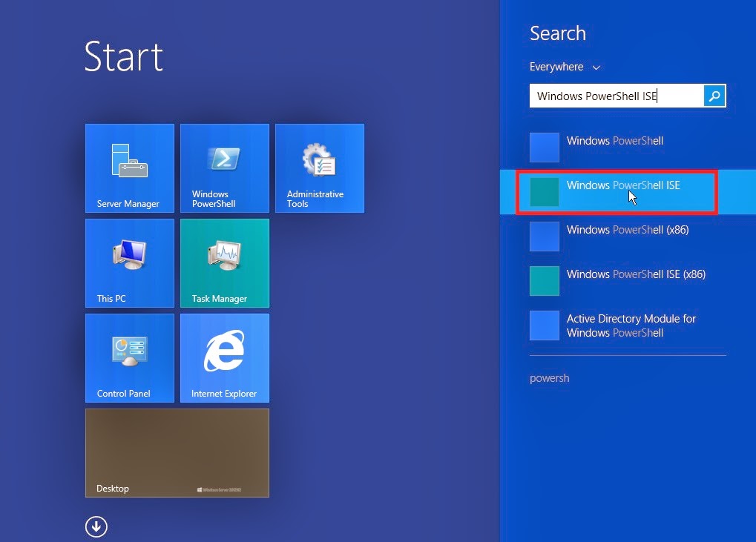
Task: Click the icon beside PowerShell (x86) result
Action: tap(545, 236)
